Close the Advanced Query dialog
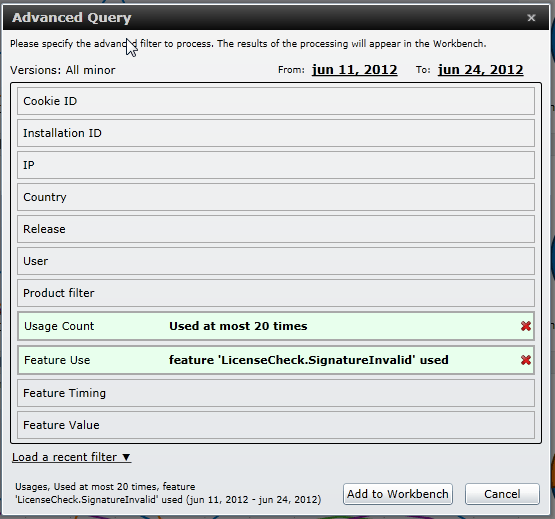The width and height of the screenshot is (555, 519). pos(531,17)
